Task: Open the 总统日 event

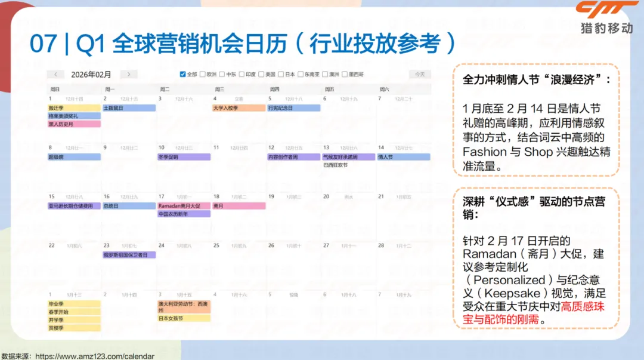Action: 129,206
